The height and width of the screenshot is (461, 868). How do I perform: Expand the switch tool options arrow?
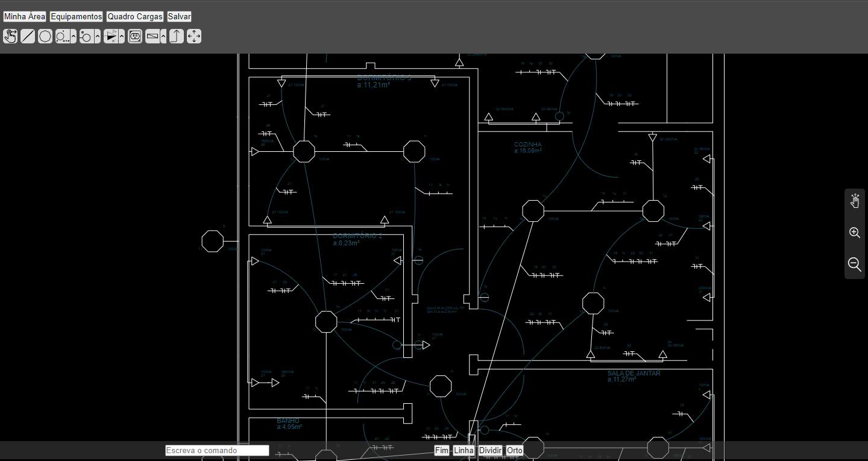(98, 37)
